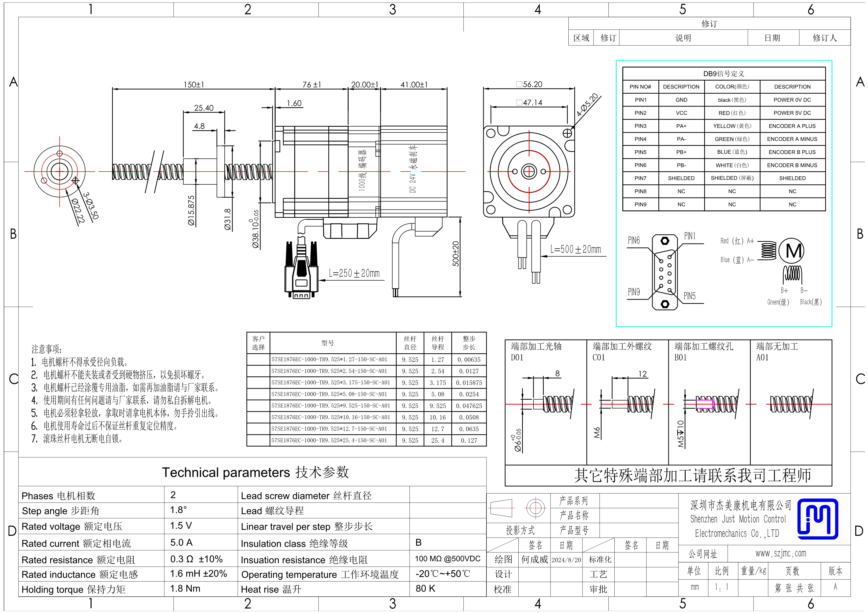Click the Red (红) A+ winding label
Viewport: 868px width, 613px height.
click(x=737, y=241)
